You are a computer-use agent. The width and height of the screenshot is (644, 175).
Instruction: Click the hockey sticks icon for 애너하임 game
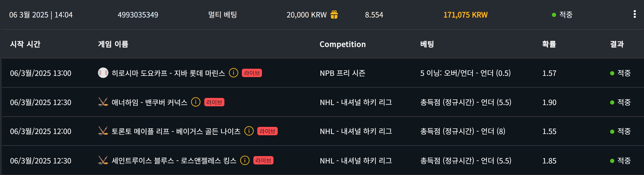pos(103,102)
